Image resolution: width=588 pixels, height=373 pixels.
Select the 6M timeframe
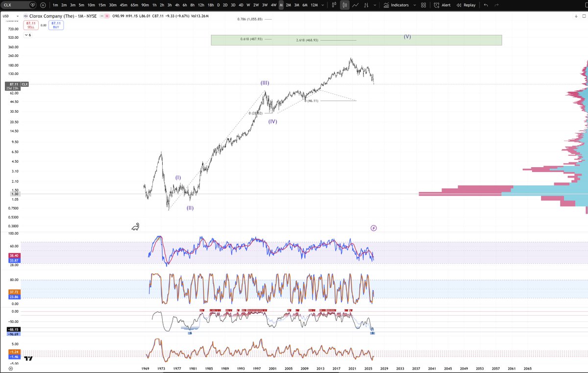(305, 5)
